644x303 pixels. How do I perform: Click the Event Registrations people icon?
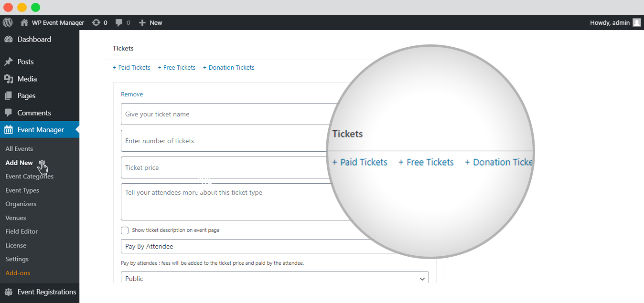(8, 292)
